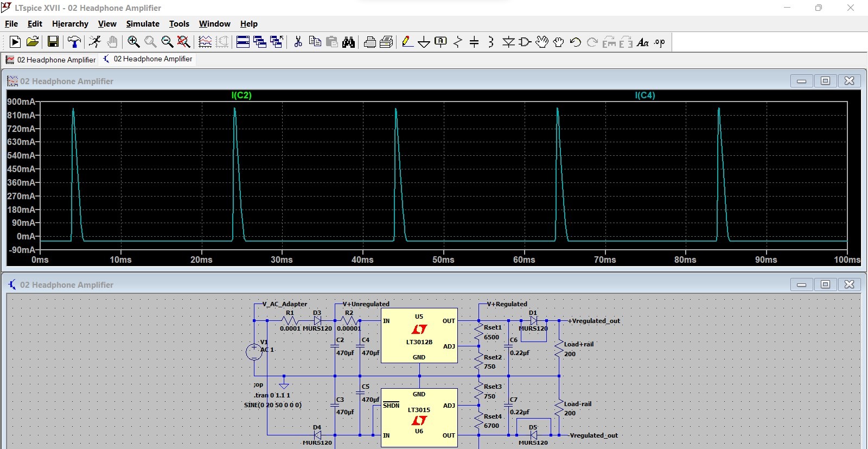This screenshot has width=868, height=449.
Task: Open the File menu
Action: coord(11,24)
